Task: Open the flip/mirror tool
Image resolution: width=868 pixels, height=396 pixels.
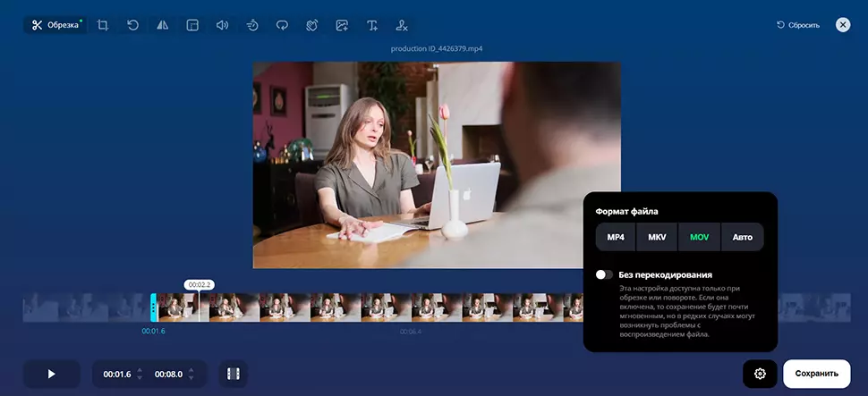Action: point(162,25)
